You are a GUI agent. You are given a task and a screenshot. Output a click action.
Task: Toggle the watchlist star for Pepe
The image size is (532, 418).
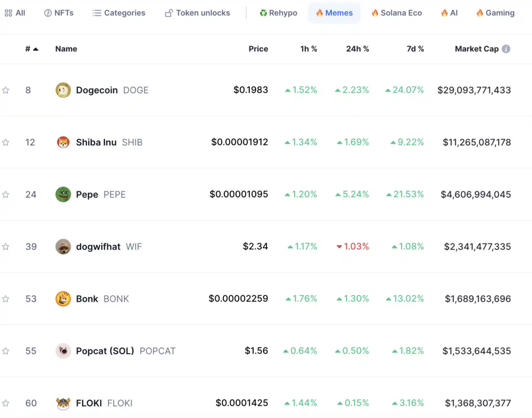tap(6, 195)
